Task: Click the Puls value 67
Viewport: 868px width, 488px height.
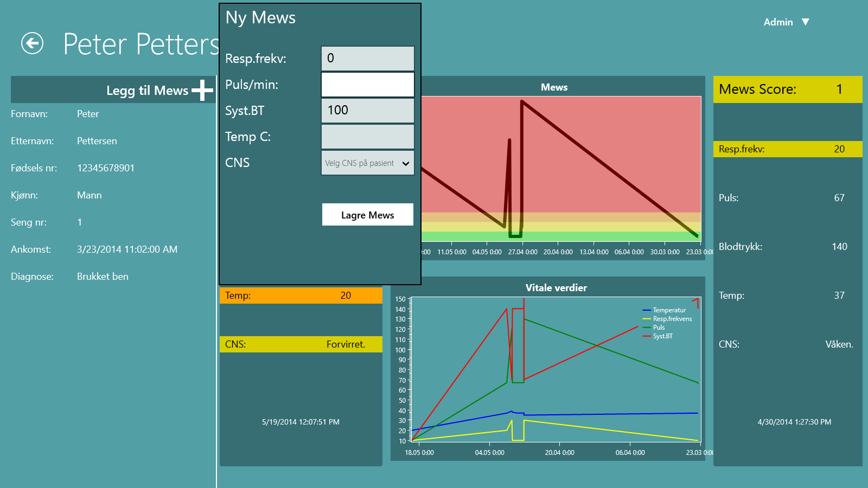Action: (x=839, y=198)
